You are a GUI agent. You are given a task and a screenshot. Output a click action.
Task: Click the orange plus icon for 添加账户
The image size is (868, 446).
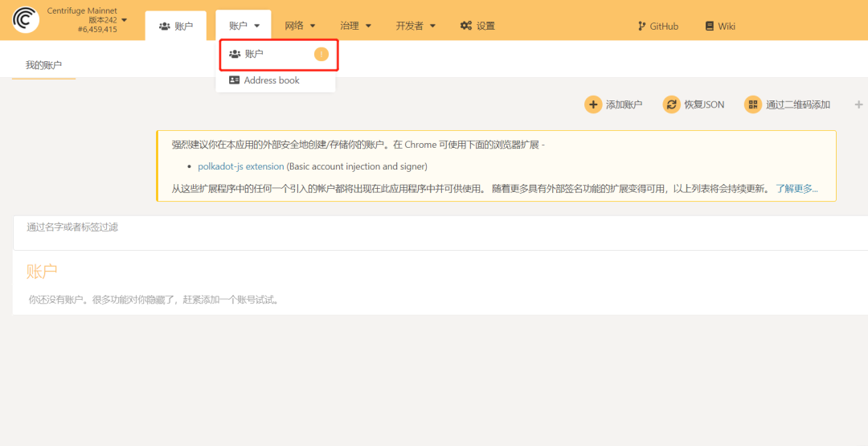pyautogui.click(x=593, y=104)
